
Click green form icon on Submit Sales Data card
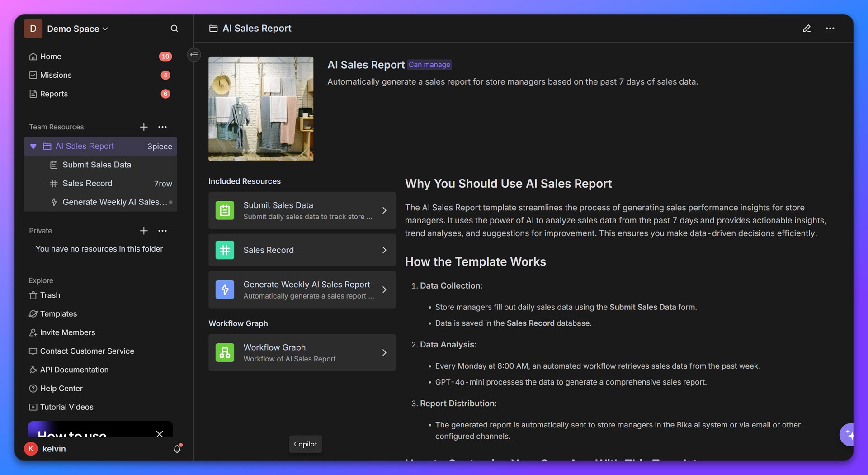[225, 210]
